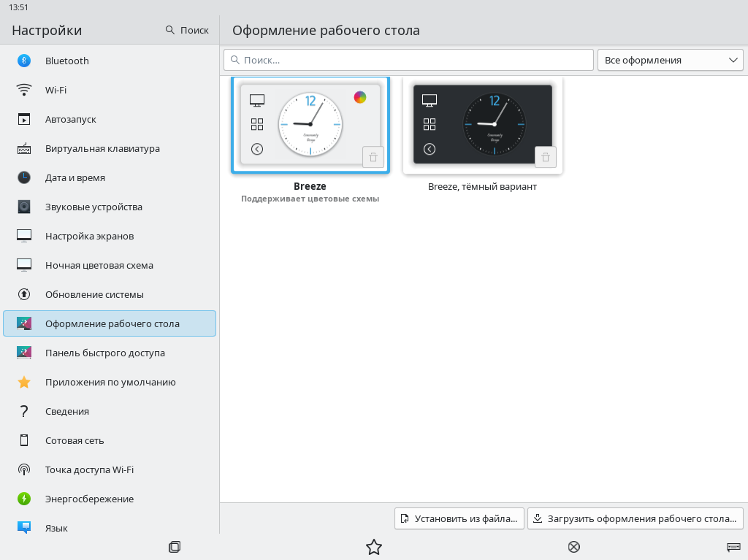Image resolution: width=748 pixels, height=560 pixels.
Task: Click the Энергосбережение green power icon
Action: 24,499
